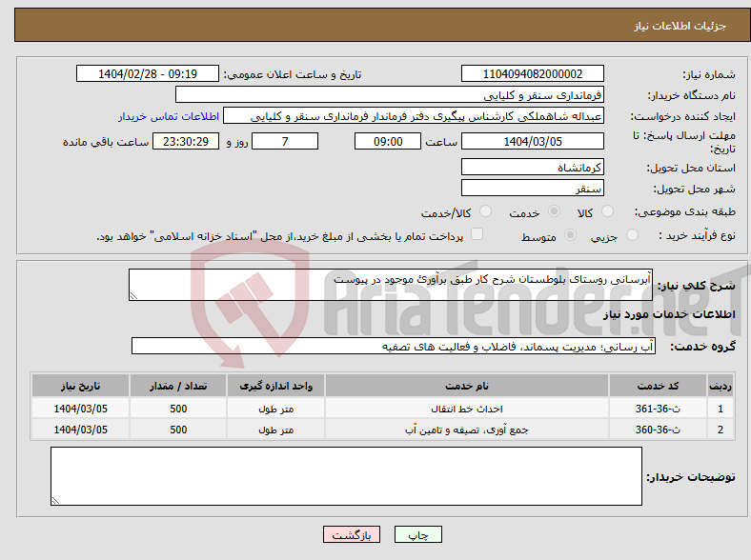The width and height of the screenshot is (751, 560).
Task: Click the row number 1 cell
Action: click(721, 409)
